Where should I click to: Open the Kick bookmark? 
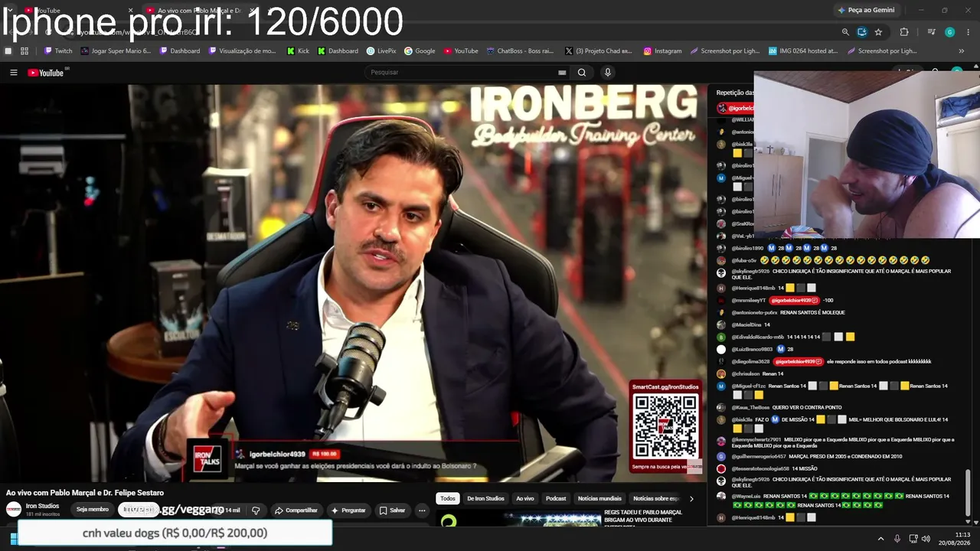point(299,51)
